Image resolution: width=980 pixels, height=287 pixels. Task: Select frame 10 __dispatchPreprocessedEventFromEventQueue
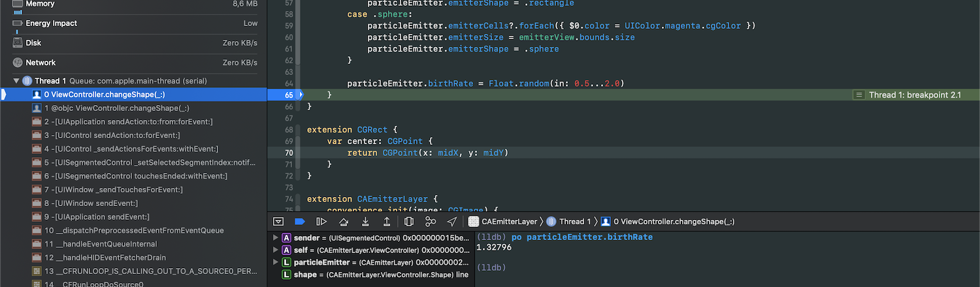pyautogui.click(x=133, y=230)
